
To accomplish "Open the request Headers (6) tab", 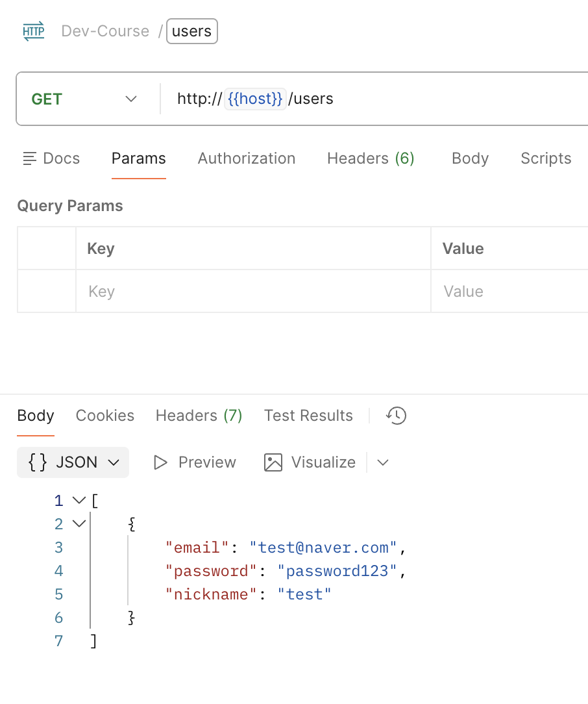I will point(371,158).
